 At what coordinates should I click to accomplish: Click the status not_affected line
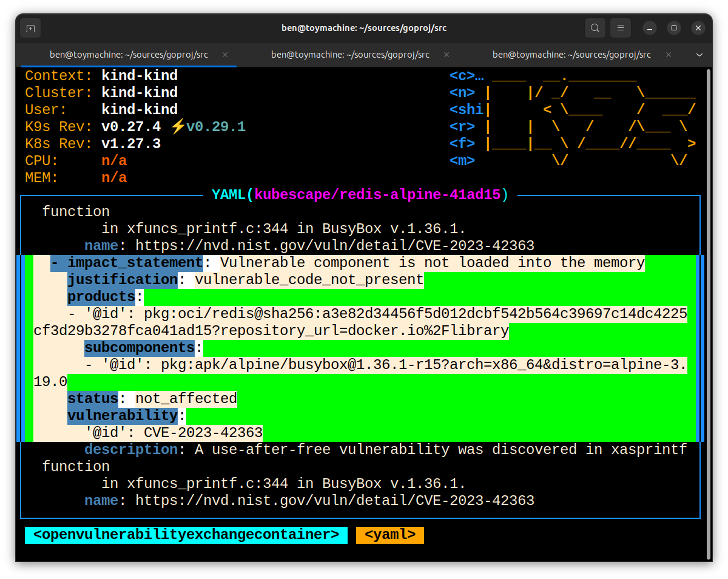pos(152,399)
